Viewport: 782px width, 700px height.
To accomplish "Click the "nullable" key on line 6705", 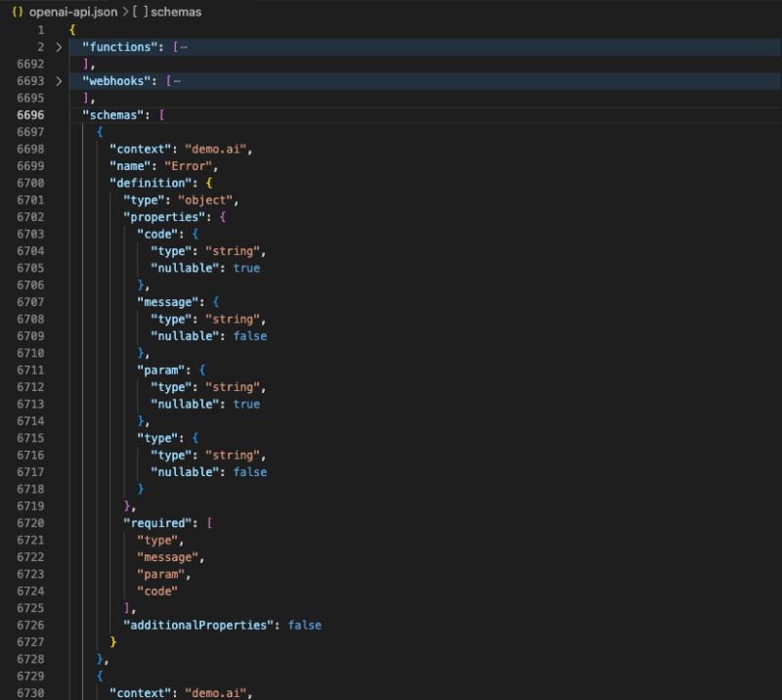I will (x=185, y=269).
